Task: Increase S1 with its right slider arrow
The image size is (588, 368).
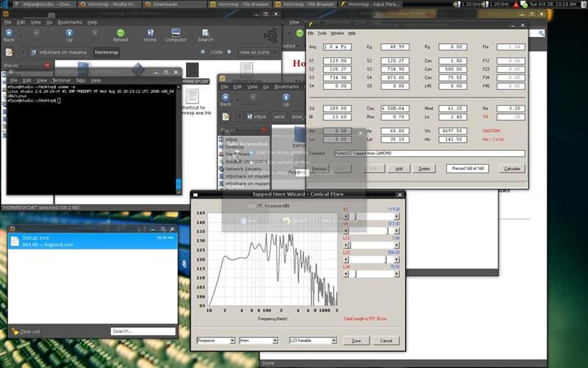Action: click(x=396, y=216)
